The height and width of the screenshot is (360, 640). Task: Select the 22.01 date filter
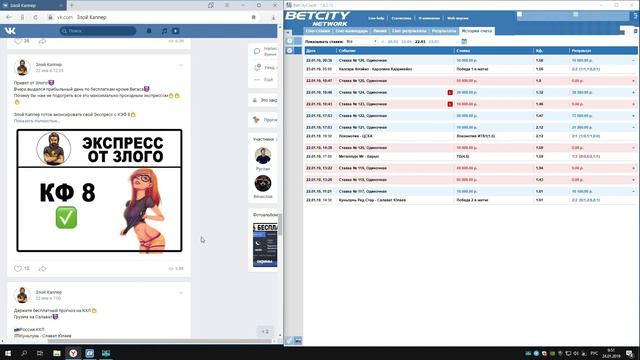(420, 42)
